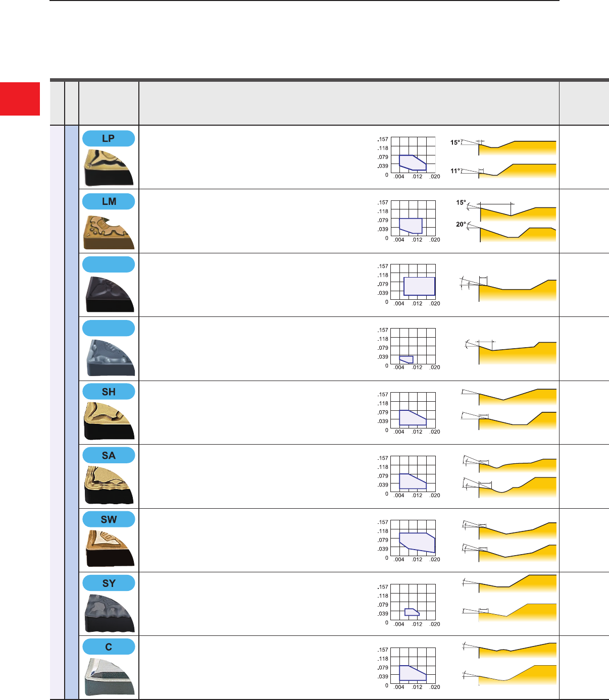Select the SA chipbreaker label
This screenshot has height=700, width=609.
click(x=109, y=455)
